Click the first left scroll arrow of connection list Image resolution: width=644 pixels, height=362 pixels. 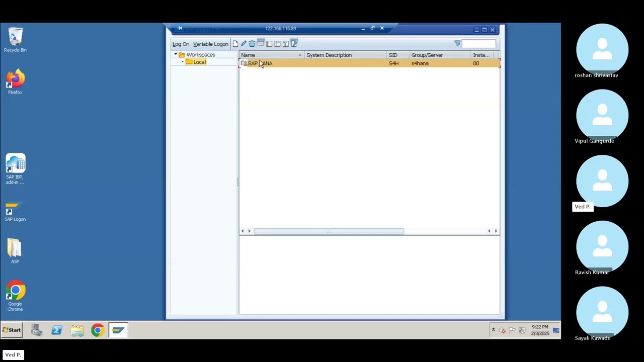click(243, 231)
